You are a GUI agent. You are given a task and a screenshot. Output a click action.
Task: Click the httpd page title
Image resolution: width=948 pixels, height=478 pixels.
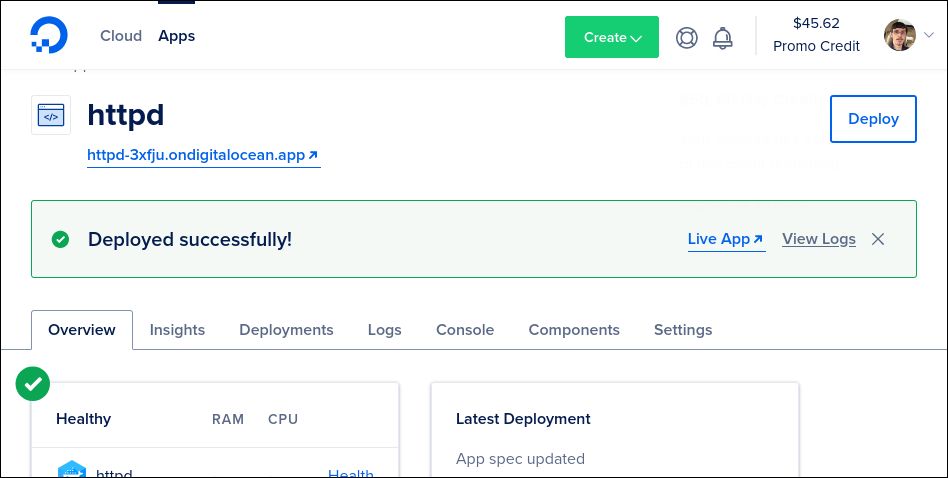click(x=126, y=115)
